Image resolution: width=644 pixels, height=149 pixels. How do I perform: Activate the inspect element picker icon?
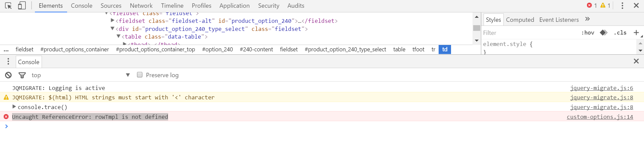pyautogui.click(x=8, y=6)
